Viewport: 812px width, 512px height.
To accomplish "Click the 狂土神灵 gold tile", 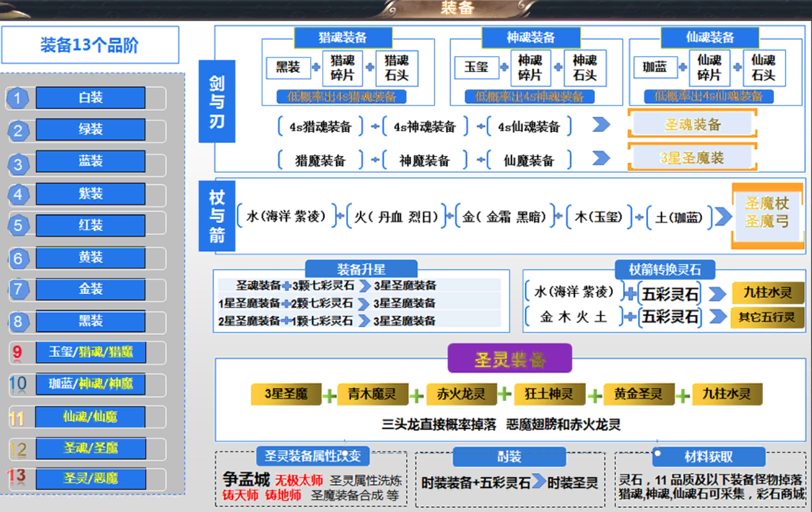I will pos(550,394).
